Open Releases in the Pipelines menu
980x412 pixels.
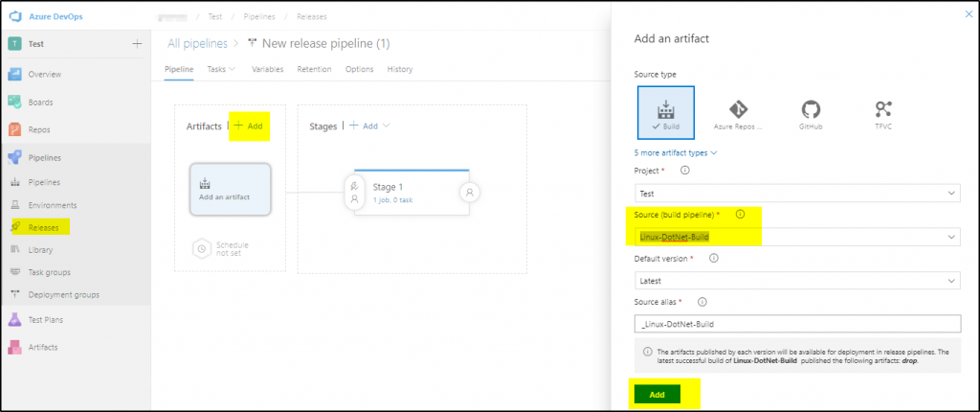click(x=44, y=227)
